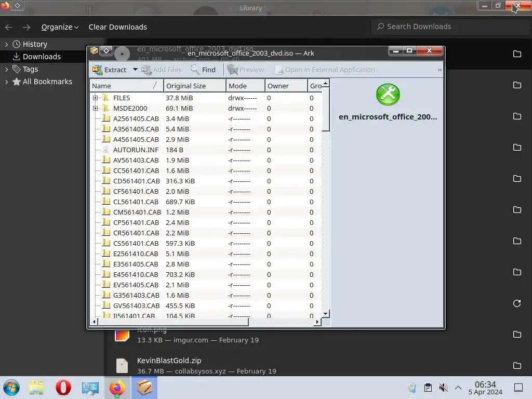532x399 pixels.
Task: Open the clipboard tray icon
Action: 428,388
